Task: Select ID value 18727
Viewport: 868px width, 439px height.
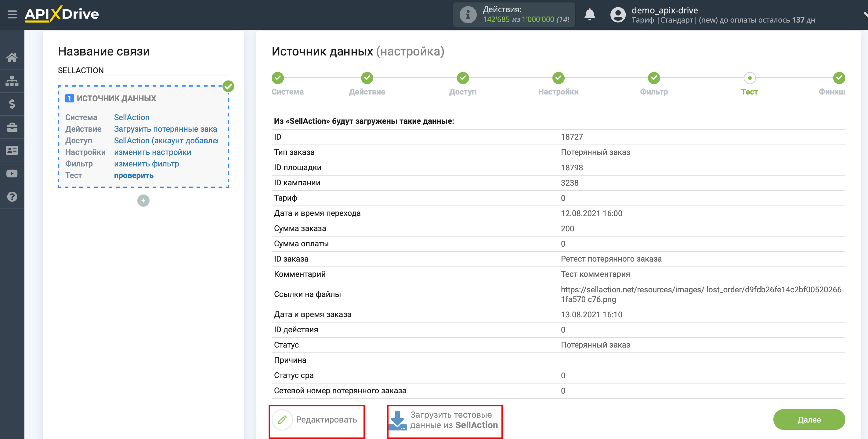Action: pyautogui.click(x=572, y=137)
